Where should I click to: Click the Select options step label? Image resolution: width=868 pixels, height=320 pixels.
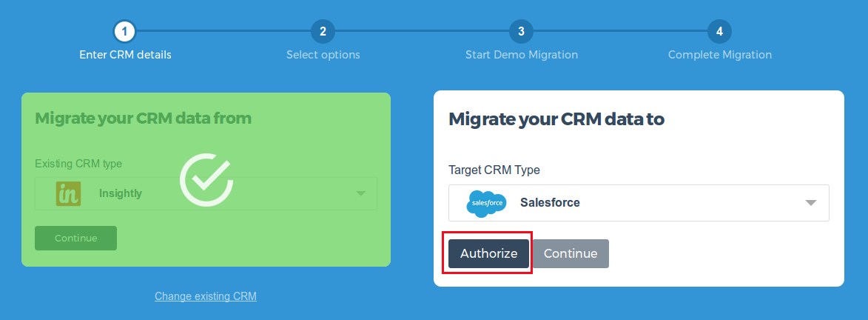[x=323, y=55]
